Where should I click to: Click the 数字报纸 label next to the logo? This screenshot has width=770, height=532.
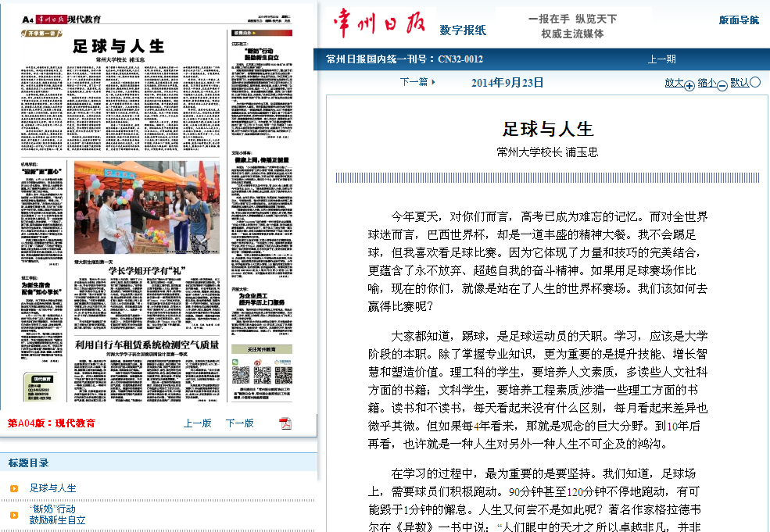(463, 30)
